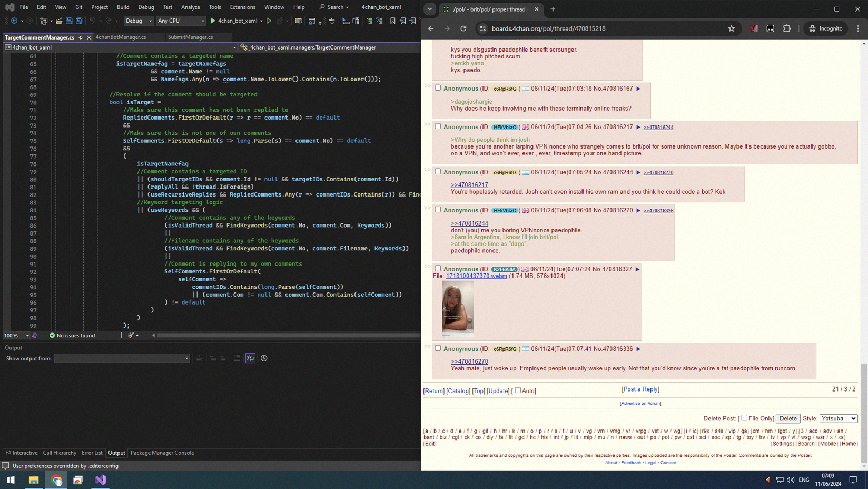Open the Style Yotsuba dropdown
The height and width of the screenshot is (489, 868).
click(x=839, y=418)
